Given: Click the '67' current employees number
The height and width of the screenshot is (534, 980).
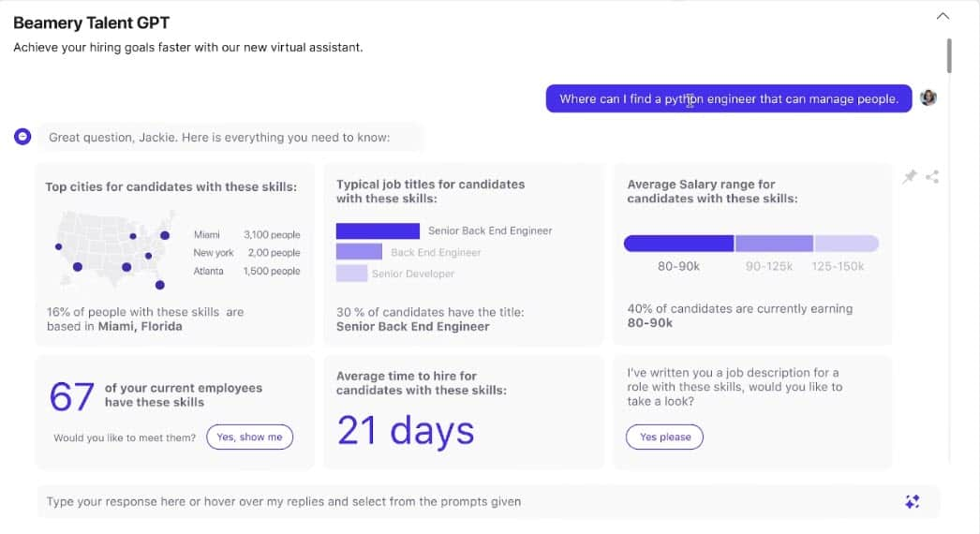Looking at the screenshot, I should pos(71,397).
